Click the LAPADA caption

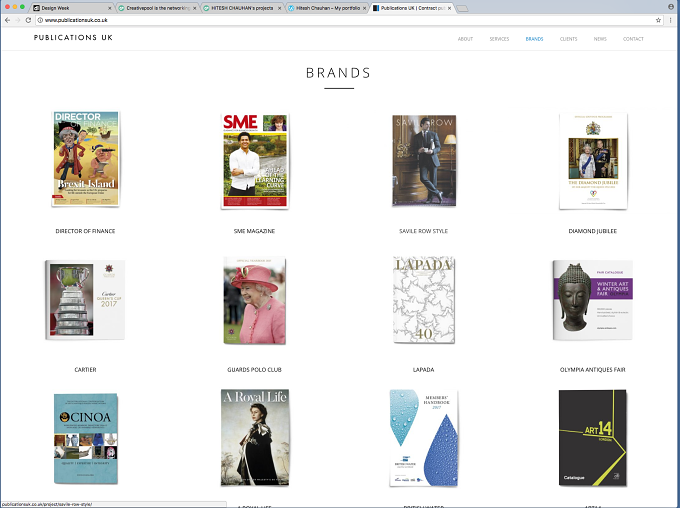tap(424, 370)
